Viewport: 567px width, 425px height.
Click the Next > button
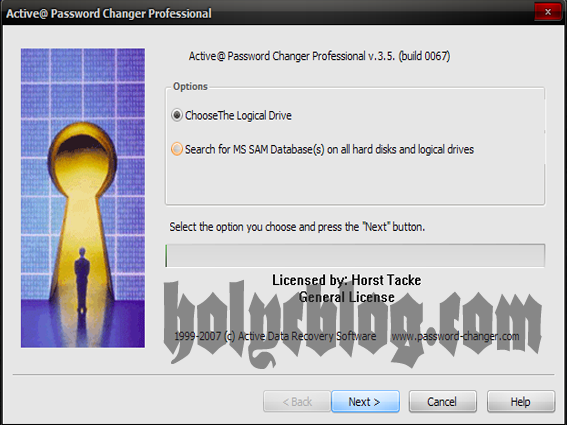click(365, 401)
